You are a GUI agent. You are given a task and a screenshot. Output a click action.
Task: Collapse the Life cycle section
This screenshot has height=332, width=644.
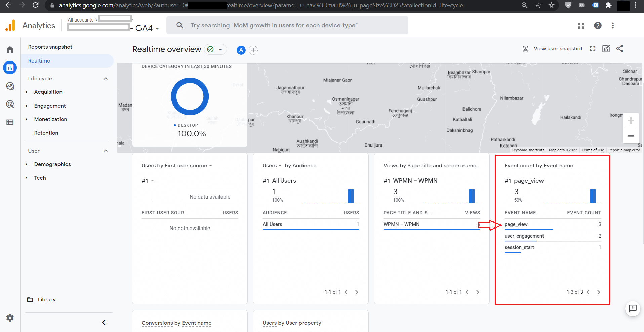point(106,79)
